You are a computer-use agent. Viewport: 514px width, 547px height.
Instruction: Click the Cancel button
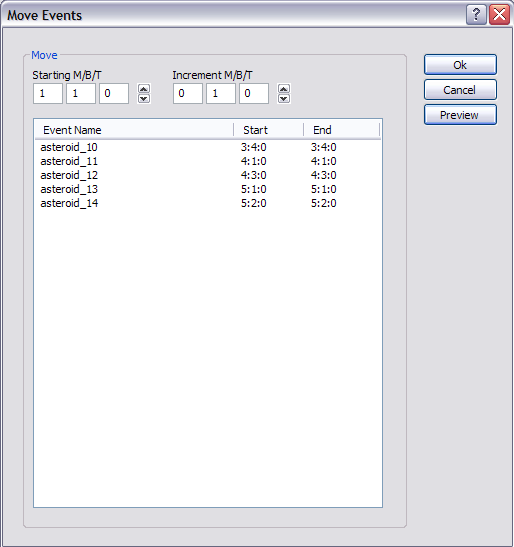460,90
